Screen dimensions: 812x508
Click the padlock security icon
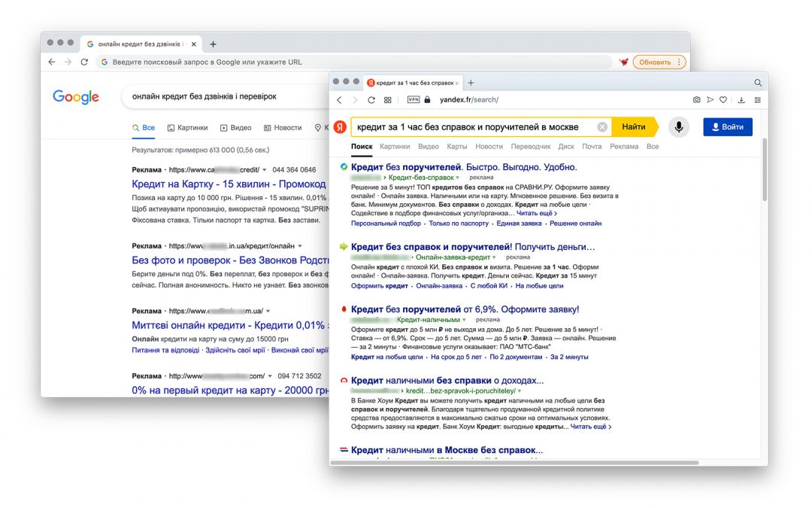point(427,99)
